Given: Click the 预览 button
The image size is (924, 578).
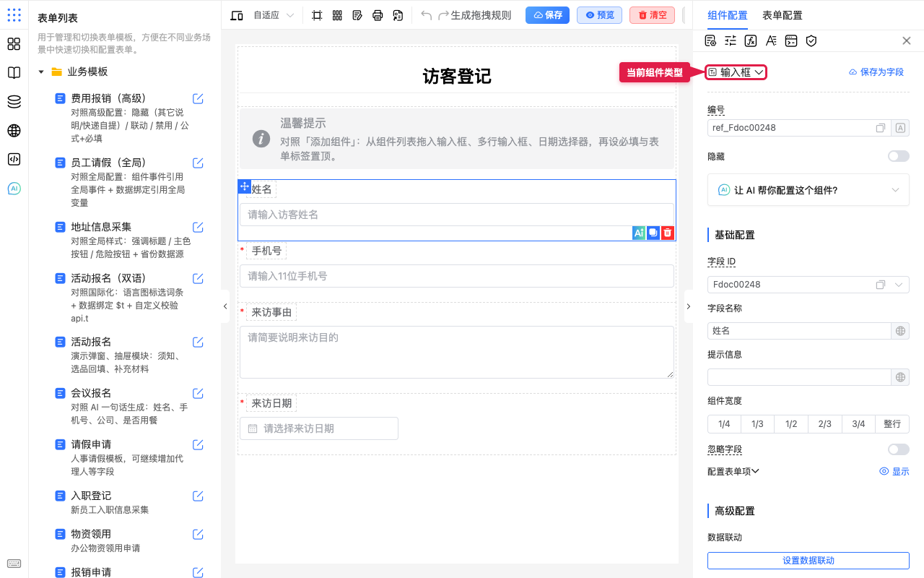Looking at the screenshot, I should 599,15.
